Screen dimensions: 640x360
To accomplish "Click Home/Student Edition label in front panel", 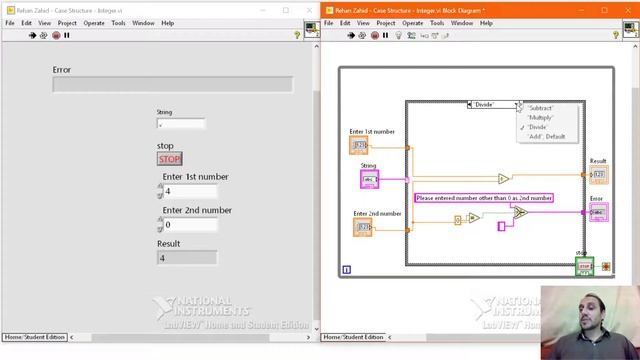I will 35,337.
